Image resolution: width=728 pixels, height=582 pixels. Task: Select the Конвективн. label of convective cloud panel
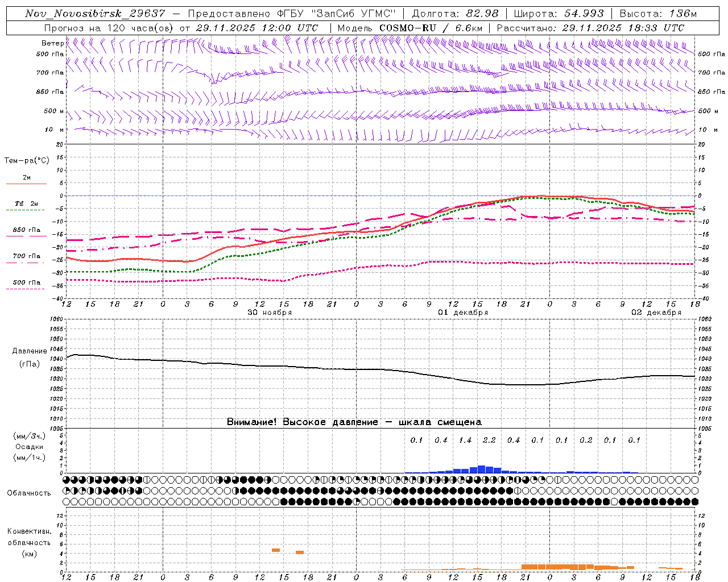click(x=30, y=531)
